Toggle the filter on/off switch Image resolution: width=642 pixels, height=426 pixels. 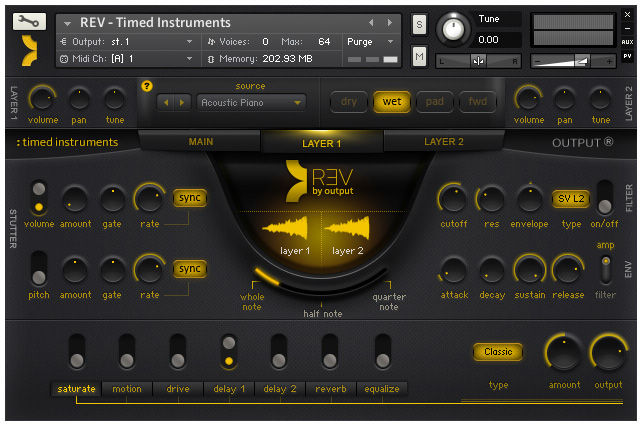pos(605,197)
